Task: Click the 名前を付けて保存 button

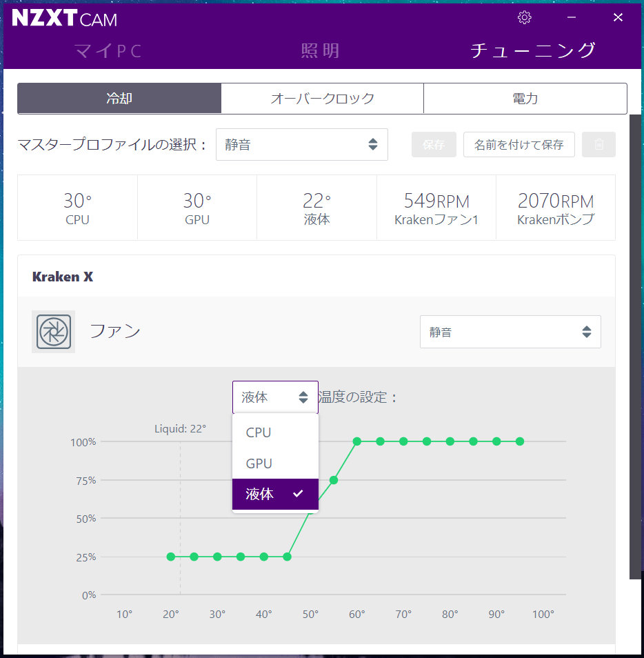Action: point(519,144)
